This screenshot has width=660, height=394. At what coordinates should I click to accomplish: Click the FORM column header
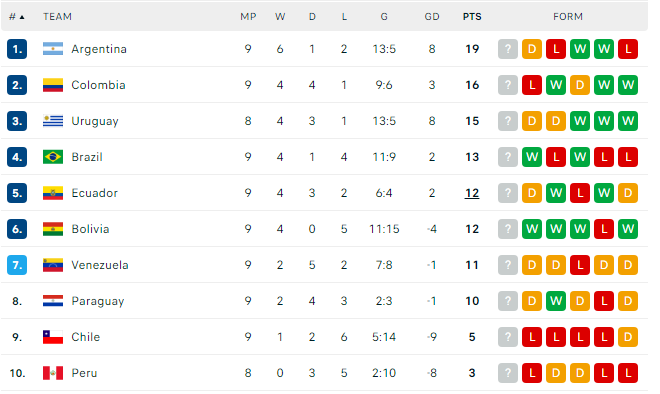(568, 17)
